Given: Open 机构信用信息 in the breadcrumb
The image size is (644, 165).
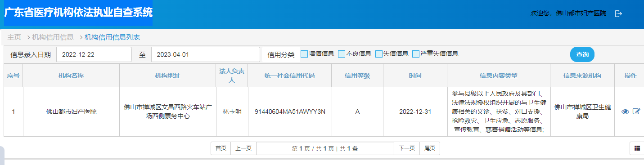Looking at the screenshot, I should pyautogui.click(x=53, y=37).
